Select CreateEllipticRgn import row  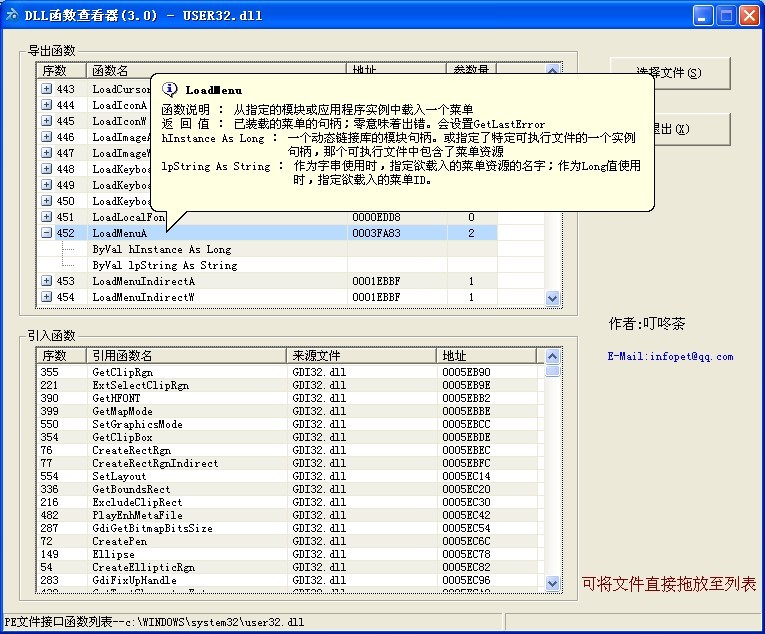tap(289, 567)
